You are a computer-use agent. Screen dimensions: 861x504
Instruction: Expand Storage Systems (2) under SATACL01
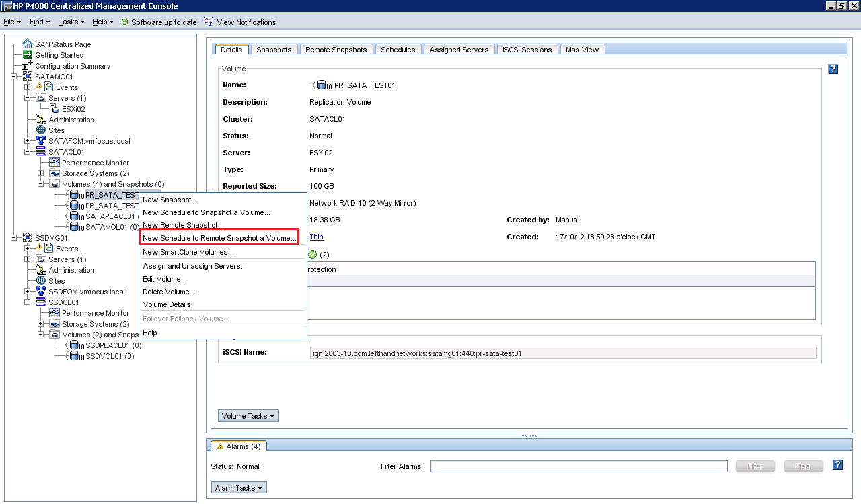(41, 173)
